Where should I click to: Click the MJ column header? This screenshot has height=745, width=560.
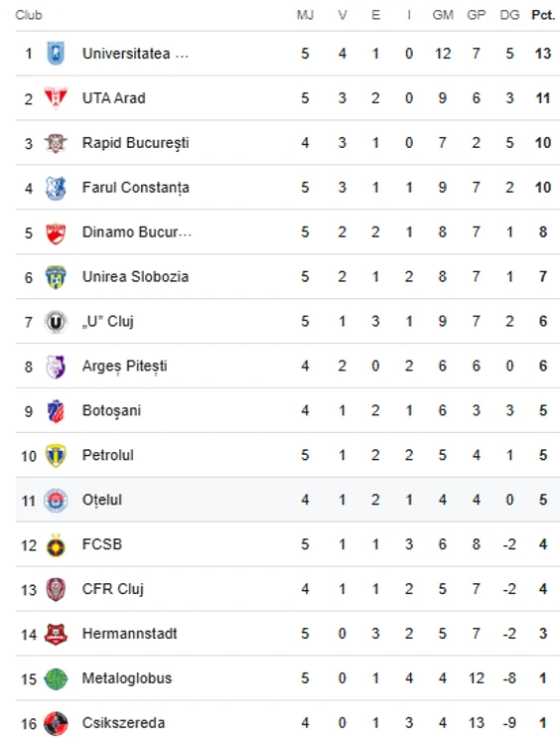(305, 15)
